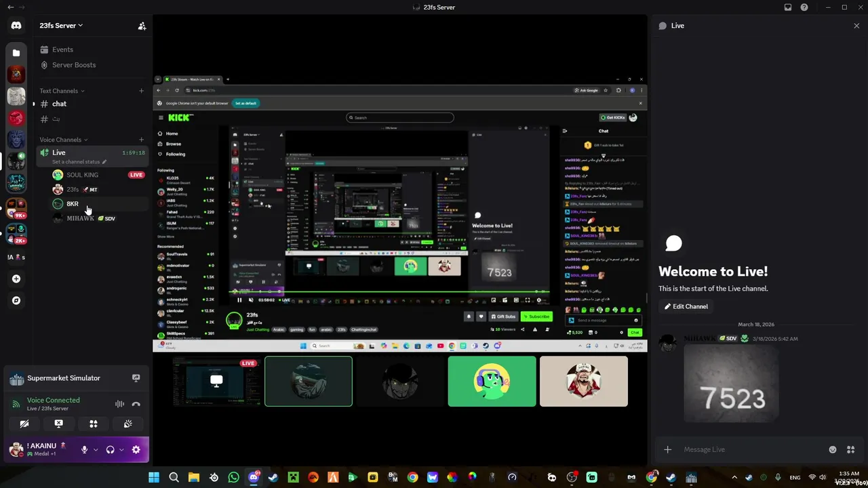
Task: Disconnect from voice with hang-up icon
Action: pos(136,404)
